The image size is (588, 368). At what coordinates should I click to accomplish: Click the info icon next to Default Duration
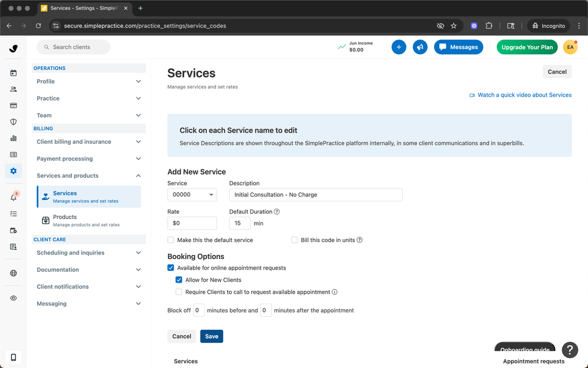[x=277, y=211]
